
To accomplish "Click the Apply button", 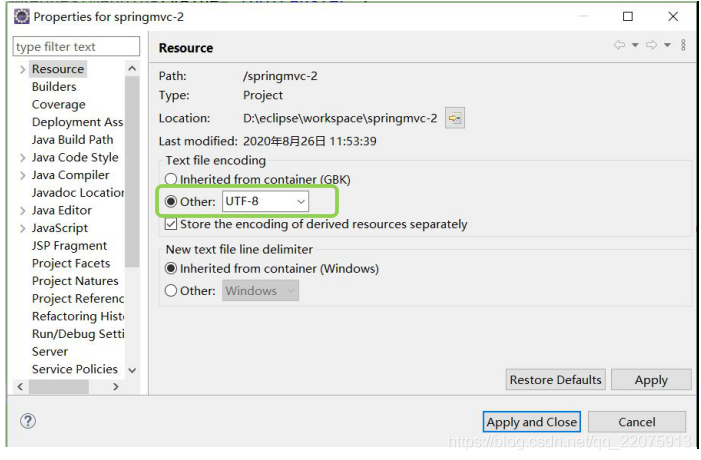I will tap(651, 380).
